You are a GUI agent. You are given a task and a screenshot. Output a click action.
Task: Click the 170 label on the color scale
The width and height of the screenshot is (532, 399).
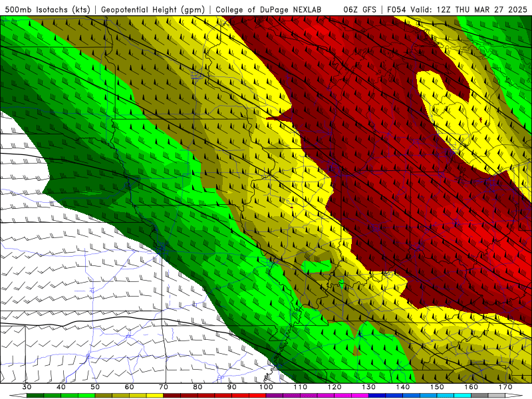[x=505, y=387]
